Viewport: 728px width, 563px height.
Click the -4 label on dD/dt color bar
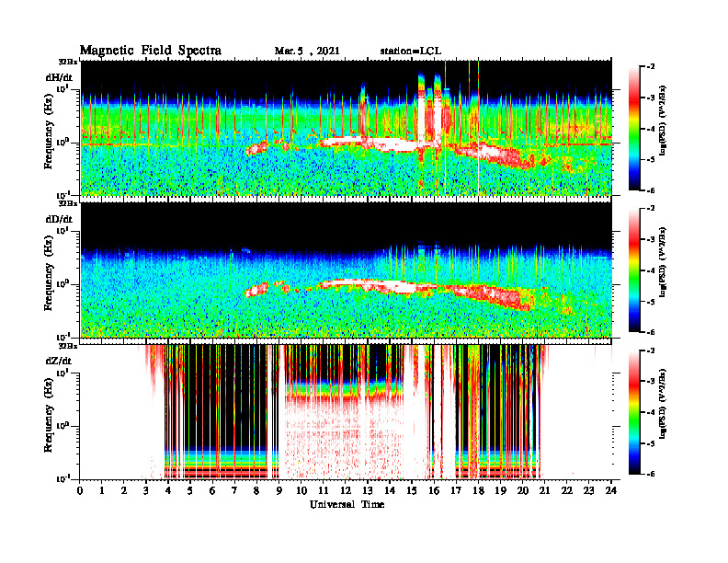coord(651,270)
